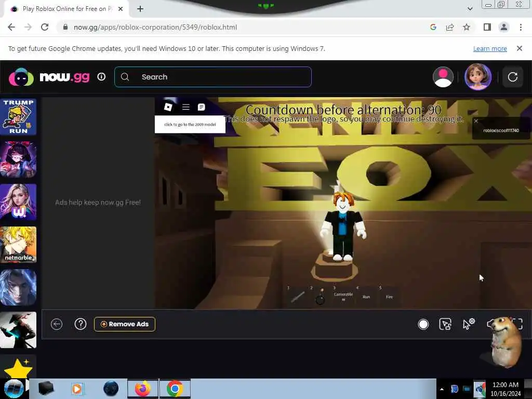Select player robloxiscool111740 in list
Image resolution: width=532 pixels, height=399 pixels.
[501, 130]
